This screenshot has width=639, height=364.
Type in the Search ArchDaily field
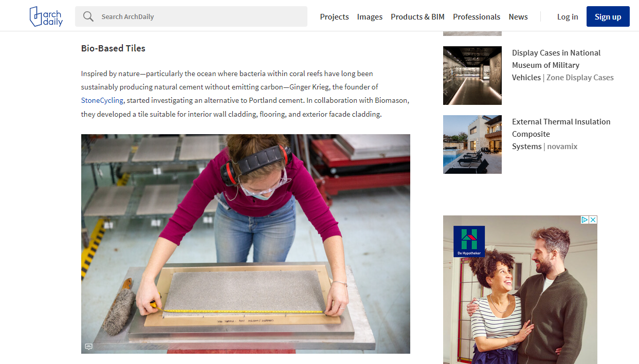tap(200, 16)
